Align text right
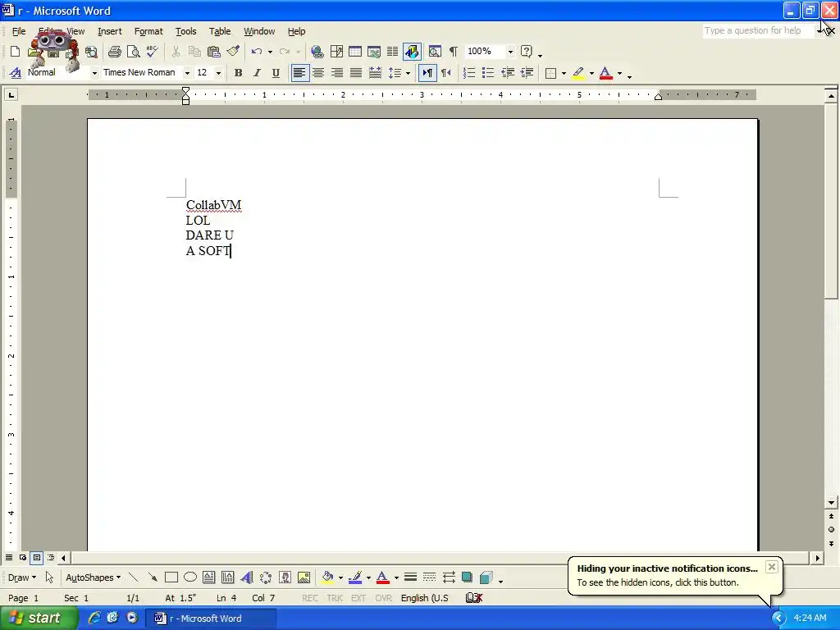The height and width of the screenshot is (630, 840). coord(337,73)
